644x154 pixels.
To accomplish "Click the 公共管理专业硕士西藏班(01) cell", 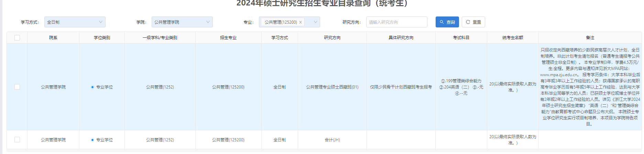I will tap(332, 87).
